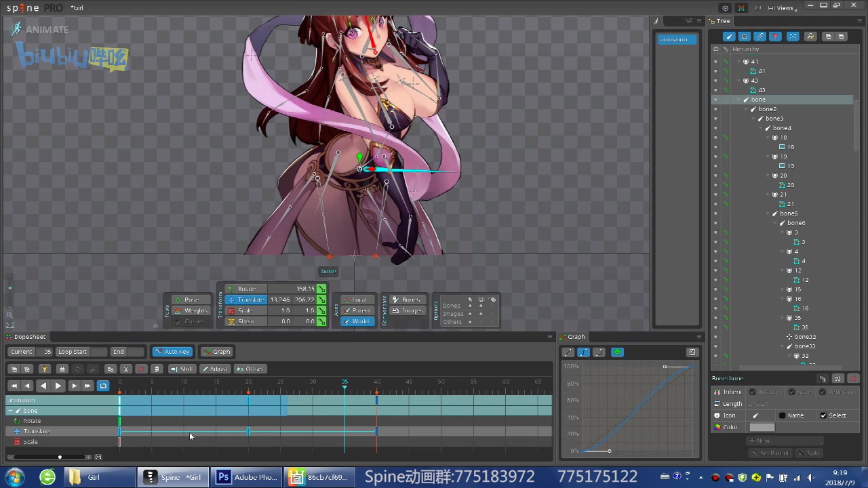Open the Tree panel options menu

(x=861, y=21)
